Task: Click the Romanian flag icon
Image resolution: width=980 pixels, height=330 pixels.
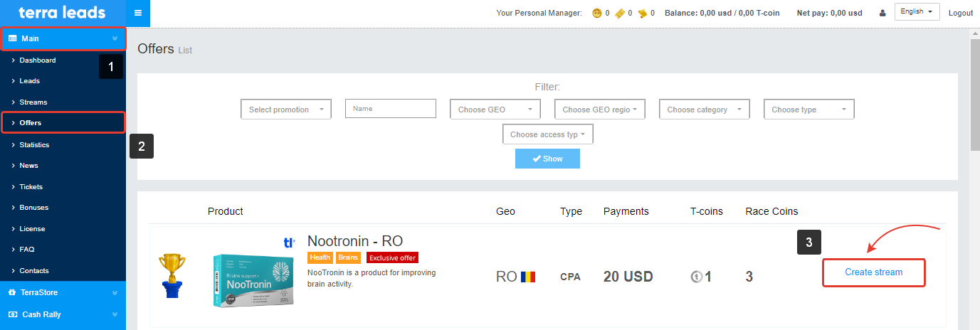Action: pos(527,277)
